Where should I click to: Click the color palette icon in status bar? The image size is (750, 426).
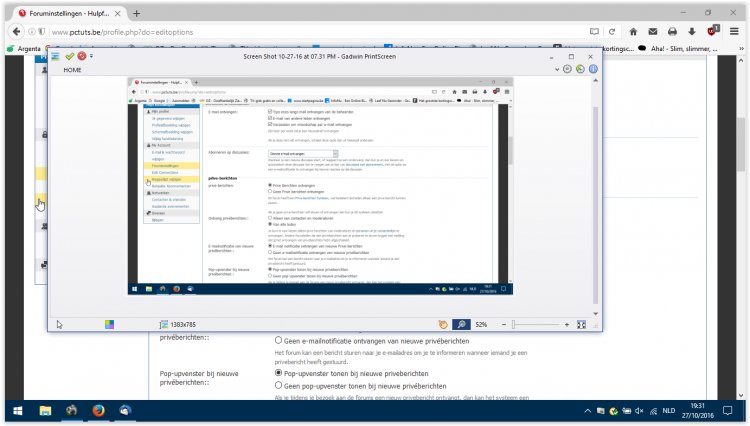click(x=109, y=324)
